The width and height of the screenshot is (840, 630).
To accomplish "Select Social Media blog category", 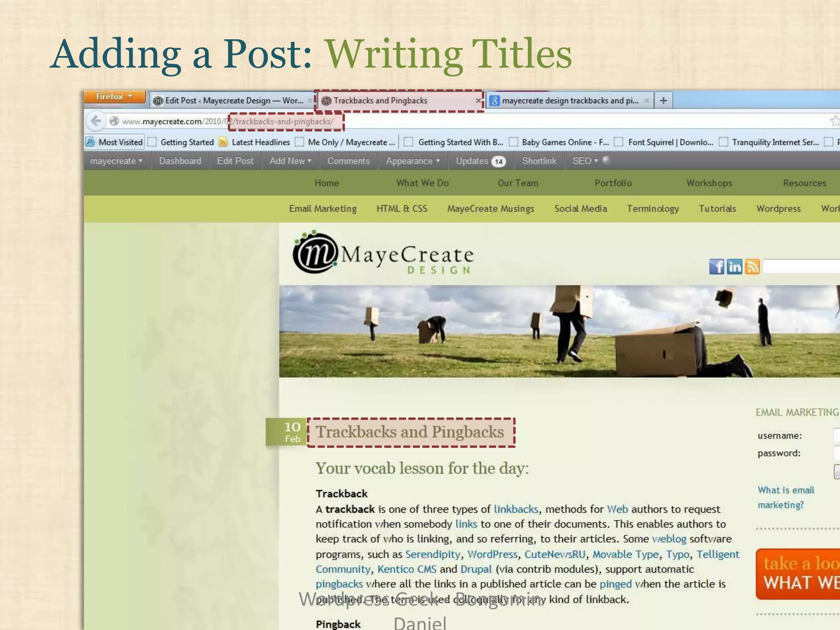I will pos(580,209).
